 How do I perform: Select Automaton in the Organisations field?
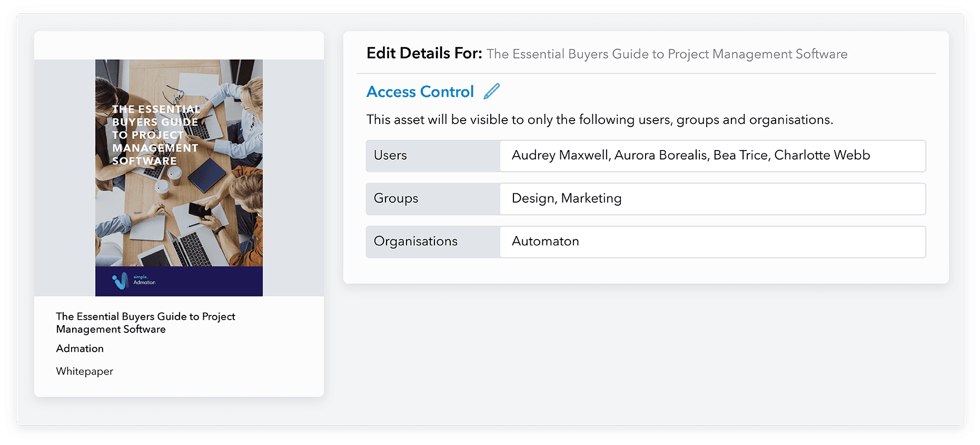coord(545,242)
